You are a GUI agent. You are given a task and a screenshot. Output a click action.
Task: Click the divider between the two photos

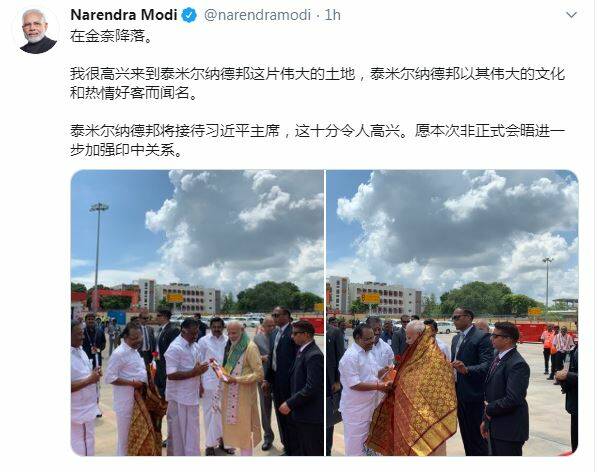325,313
